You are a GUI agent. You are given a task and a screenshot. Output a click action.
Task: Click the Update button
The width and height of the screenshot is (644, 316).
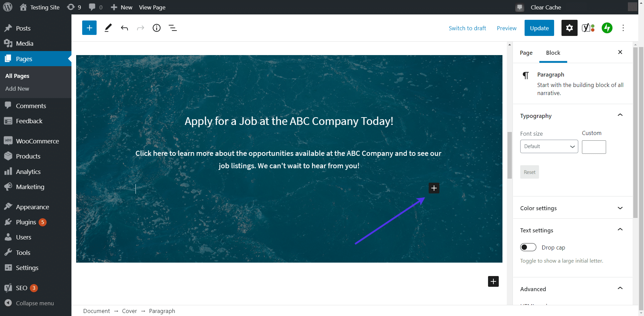(539, 28)
